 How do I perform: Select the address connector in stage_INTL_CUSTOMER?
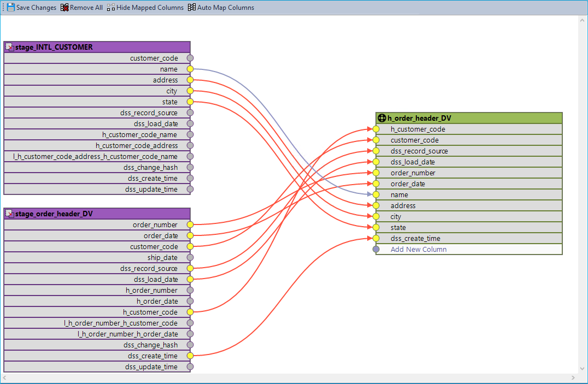coord(190,80)
